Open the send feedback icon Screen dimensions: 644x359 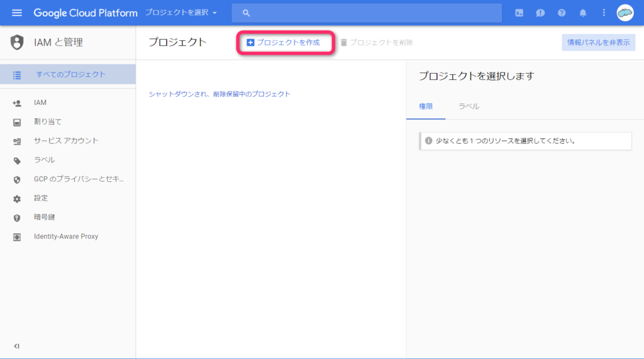[540, 13]
